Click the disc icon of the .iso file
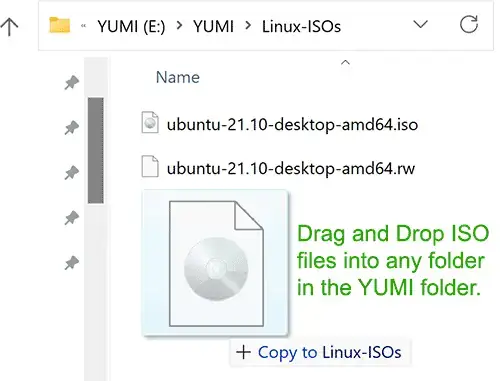500x381 pixels. (x=150, y=122)
